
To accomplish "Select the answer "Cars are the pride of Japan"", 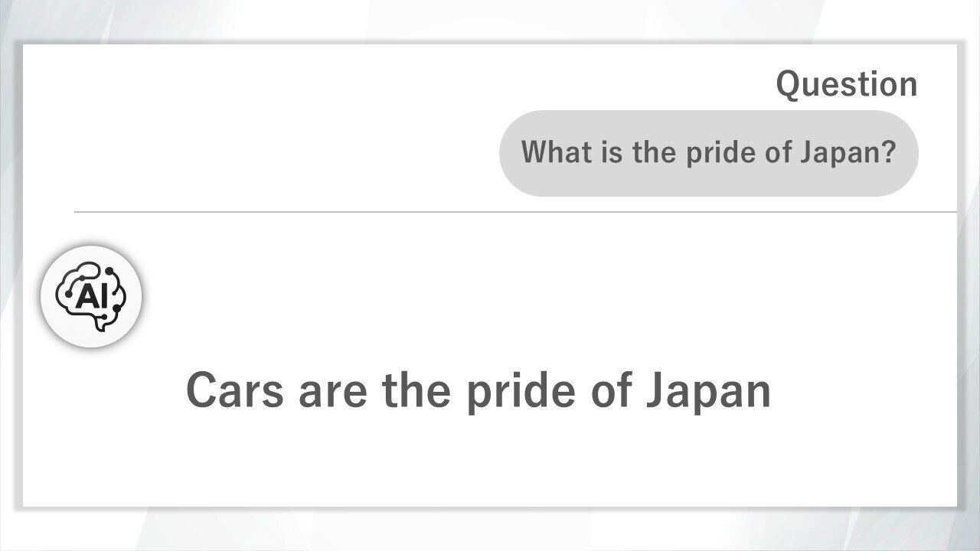I will [478, 390].
